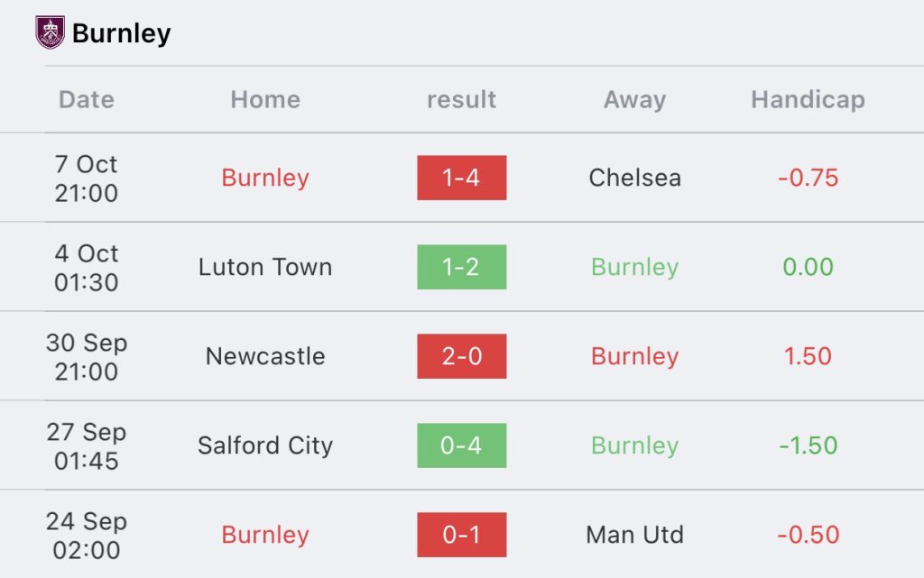Click the 2-0 Newcastle result badge
The image size is (924, 578).
(x=461, y=356)
